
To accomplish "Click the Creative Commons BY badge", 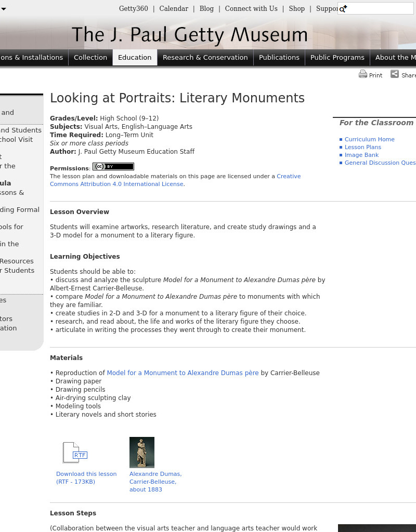I will pyautogui.click(x=113, y=166).
